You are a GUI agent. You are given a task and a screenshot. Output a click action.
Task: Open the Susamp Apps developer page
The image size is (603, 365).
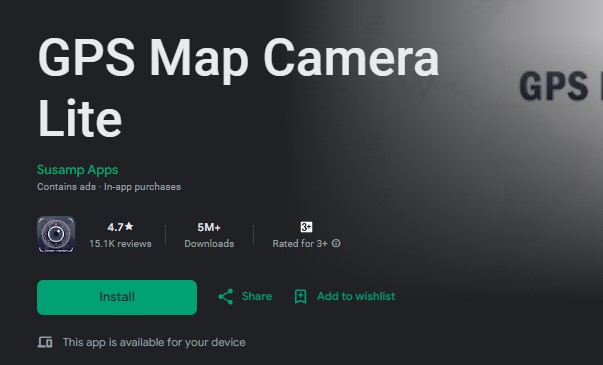coord(77,170)
